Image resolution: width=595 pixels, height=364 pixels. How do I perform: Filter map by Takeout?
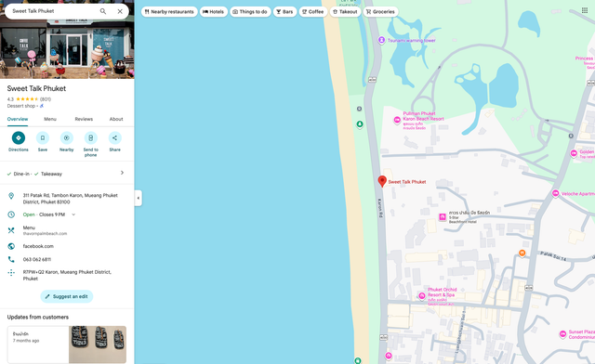pyautogui.click(x=345, y=12)
